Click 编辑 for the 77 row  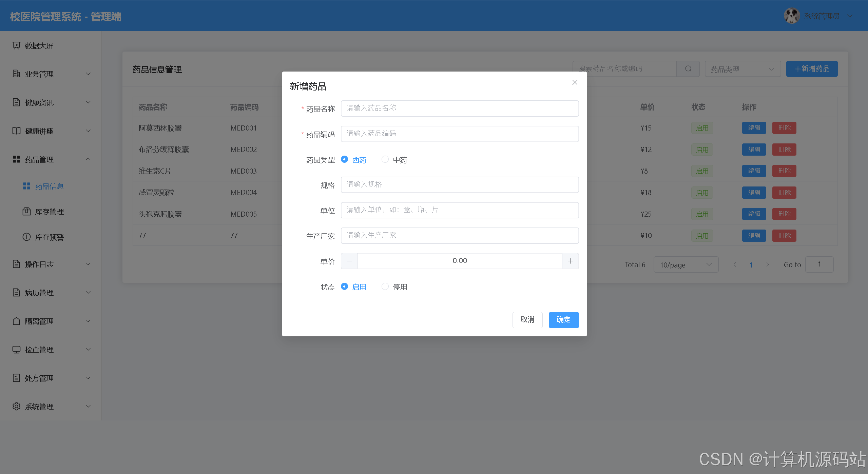754,235
